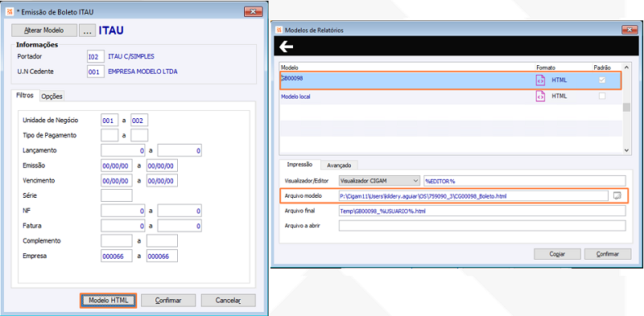Switch to the Opções tab

point(52,96)
